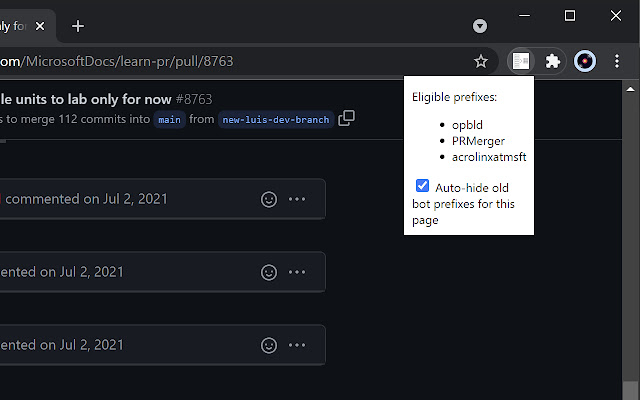Open the tab search dropdown
640x400 pixels.
[480, 26]
